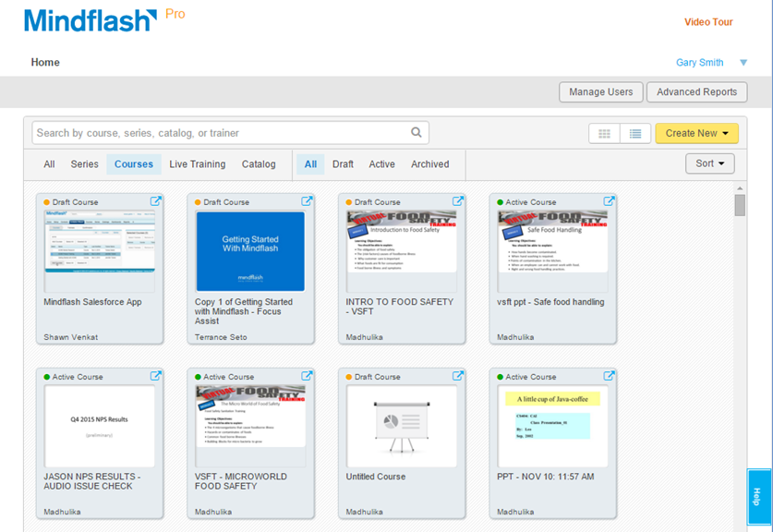Image resolution: width=773 pixels, height=532 pixels.
Task: Click pop-out icon on Untitled Course card
Action: 458,376
